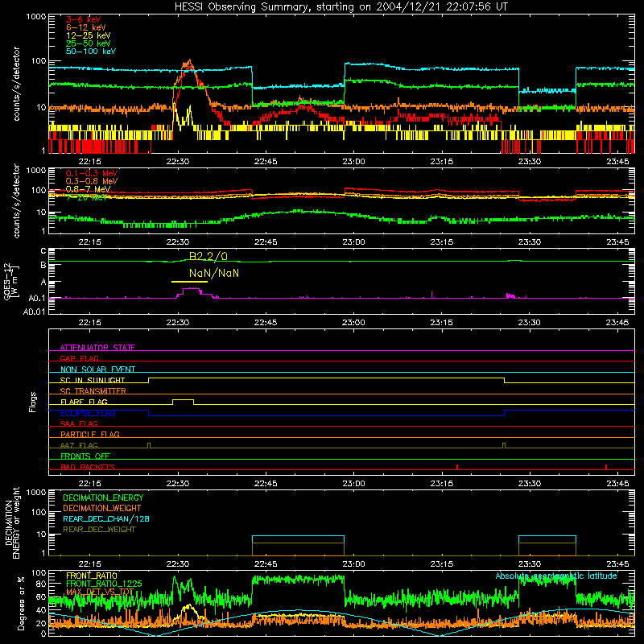Select the SAA_FLAG label
The image size is (644, 644).
pos(79,423)
